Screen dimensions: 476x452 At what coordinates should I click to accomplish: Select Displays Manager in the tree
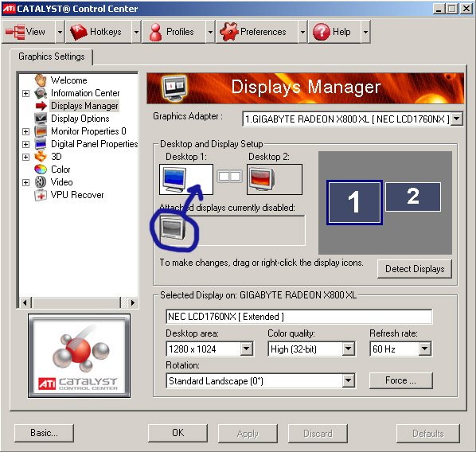84,106
